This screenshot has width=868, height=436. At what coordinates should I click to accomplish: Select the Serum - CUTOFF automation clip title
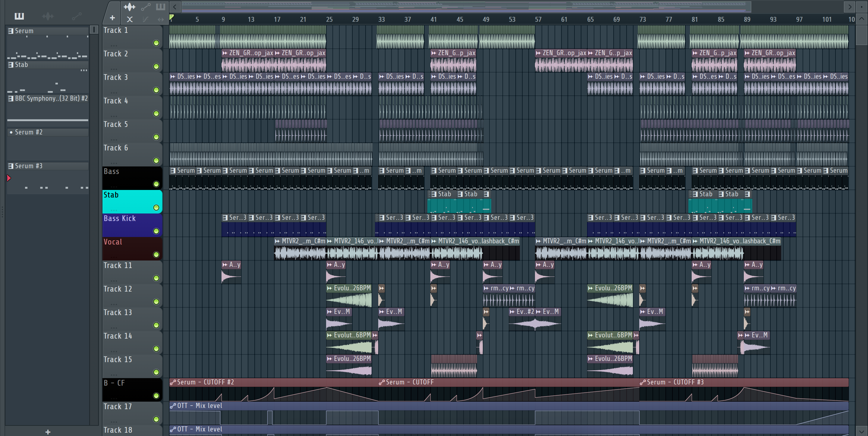(x=410, y=382)
